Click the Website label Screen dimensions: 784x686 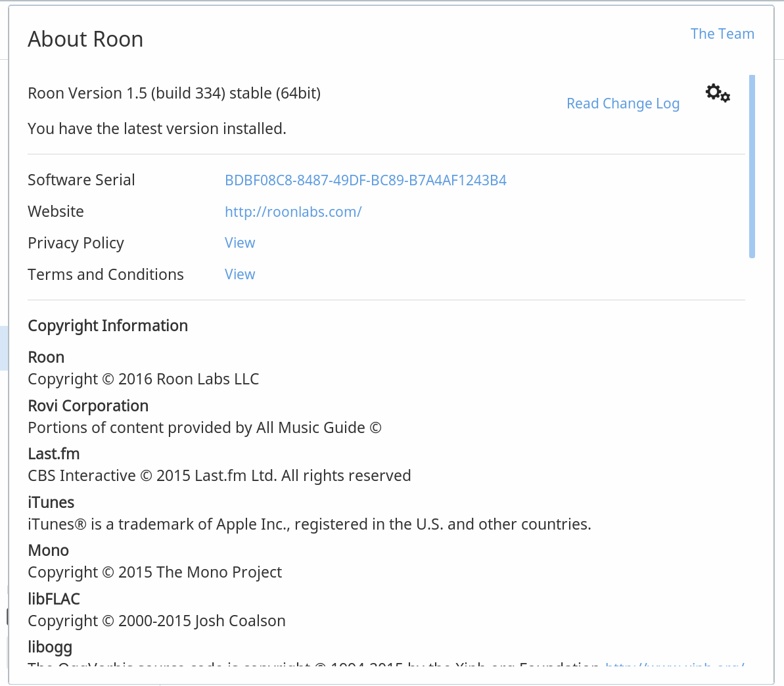point(55,212)
